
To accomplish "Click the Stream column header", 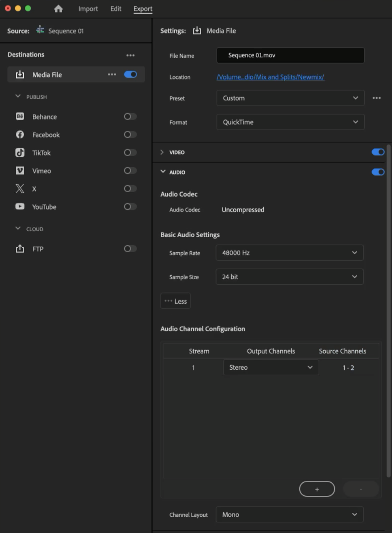I will 199,351.
